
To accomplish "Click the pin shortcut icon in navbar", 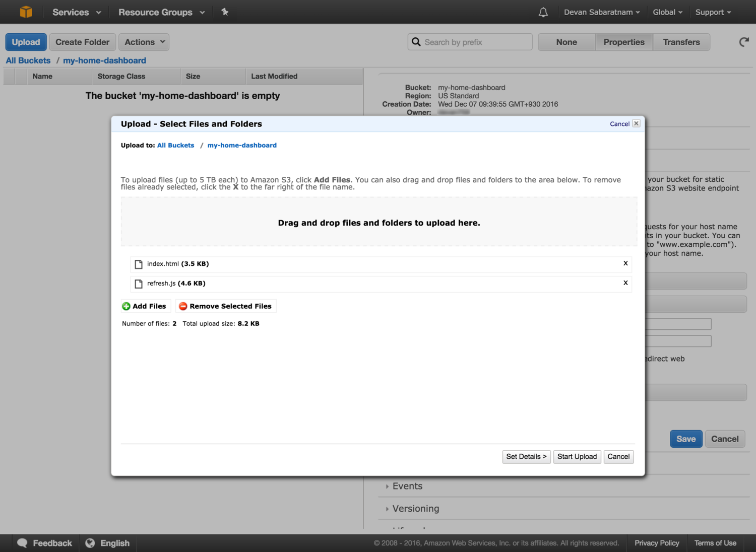I will click(225, 12).
